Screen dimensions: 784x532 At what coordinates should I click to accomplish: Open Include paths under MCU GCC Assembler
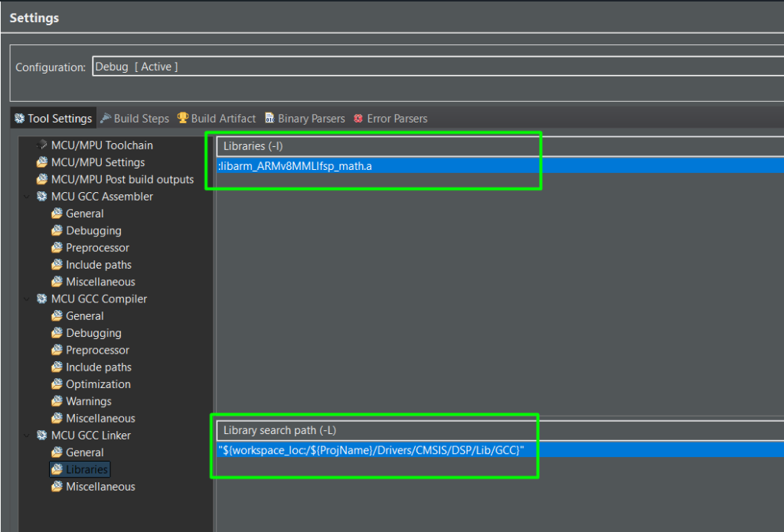(99, 265)
